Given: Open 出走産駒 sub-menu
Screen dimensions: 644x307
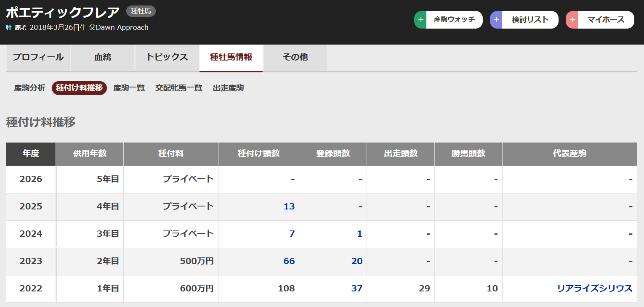Looking at the screenshot, I should tap(228, 88).
